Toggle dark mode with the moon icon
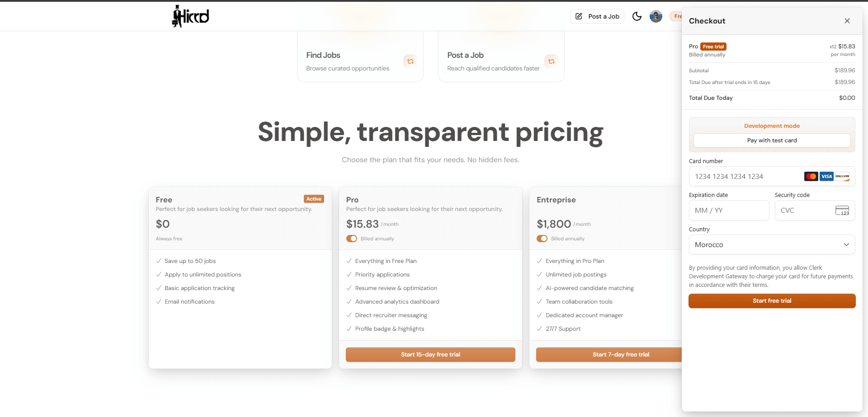Viewport: 868px width, 417px height. 637,16
